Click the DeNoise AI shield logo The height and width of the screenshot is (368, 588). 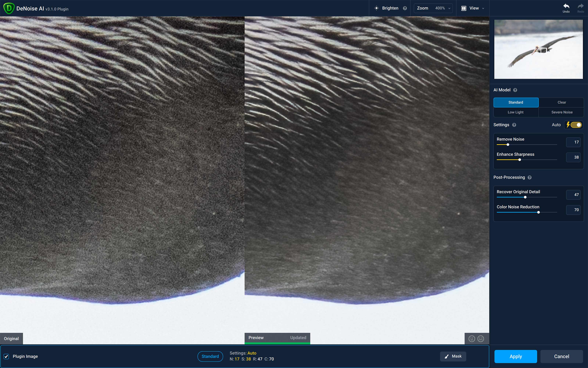9,8
